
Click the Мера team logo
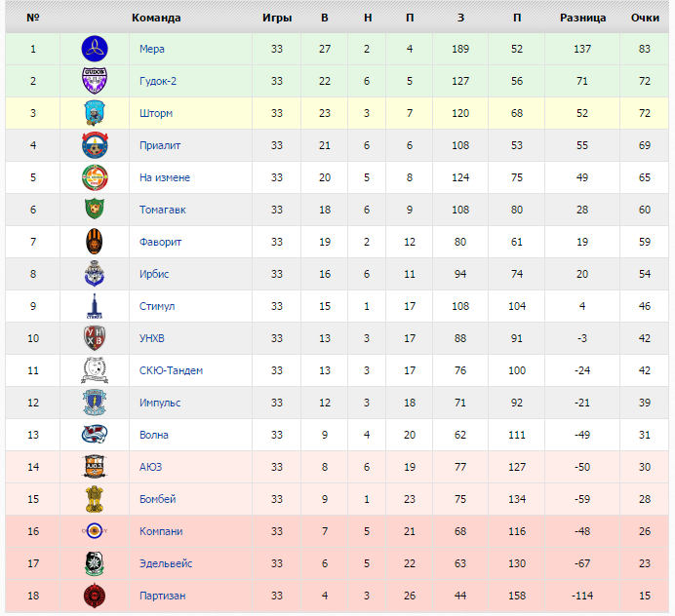point(95,49)
